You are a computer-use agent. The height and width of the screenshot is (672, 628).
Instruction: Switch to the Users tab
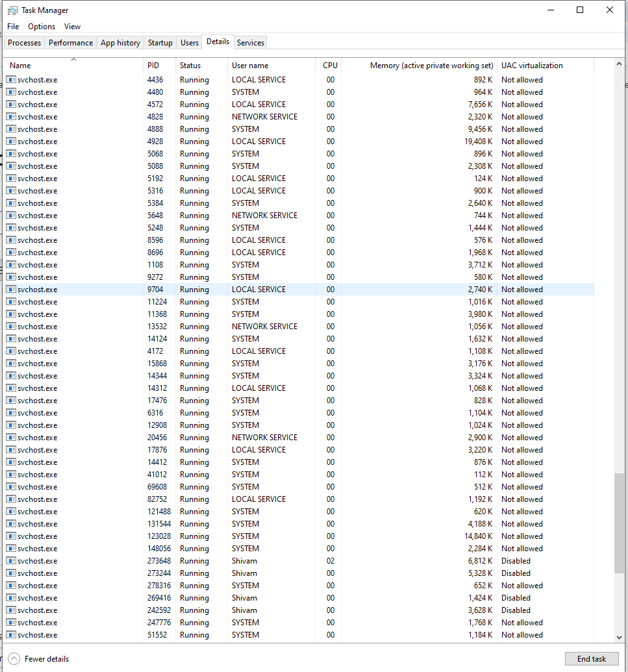[190, 43]
